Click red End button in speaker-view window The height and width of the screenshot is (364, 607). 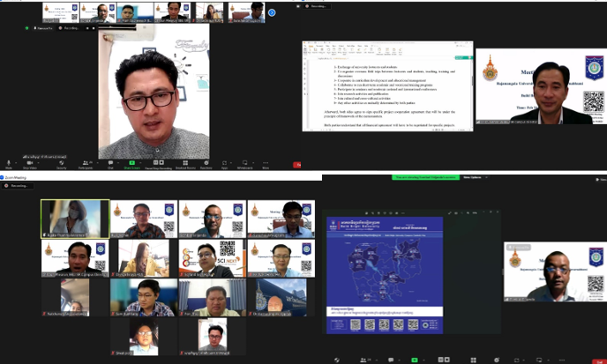[x=297, y=165]
